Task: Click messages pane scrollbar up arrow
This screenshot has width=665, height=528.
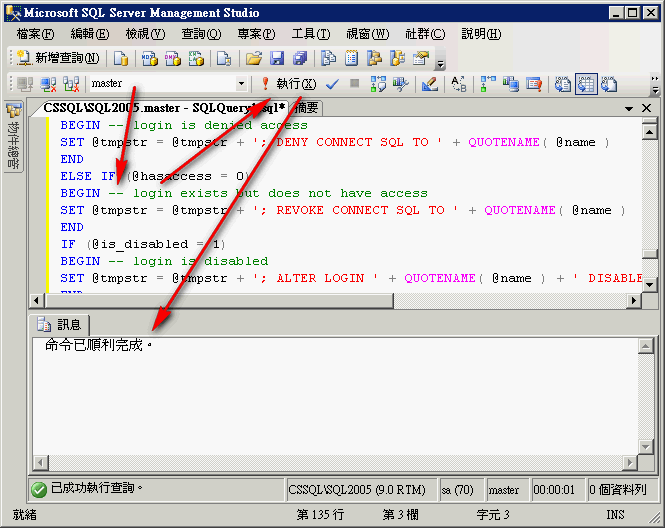Action: 645,346
